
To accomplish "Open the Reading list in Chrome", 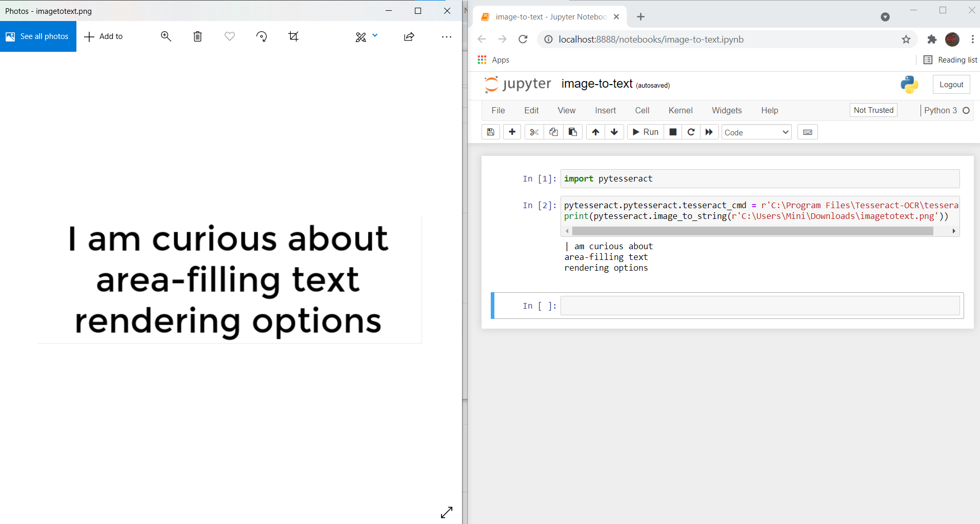I will [950, 60].
